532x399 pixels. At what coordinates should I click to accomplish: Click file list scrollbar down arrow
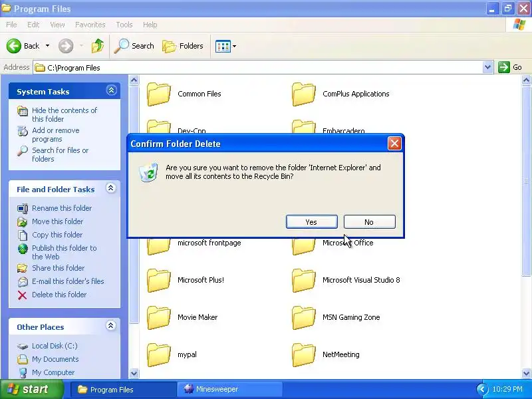[526, 373]
